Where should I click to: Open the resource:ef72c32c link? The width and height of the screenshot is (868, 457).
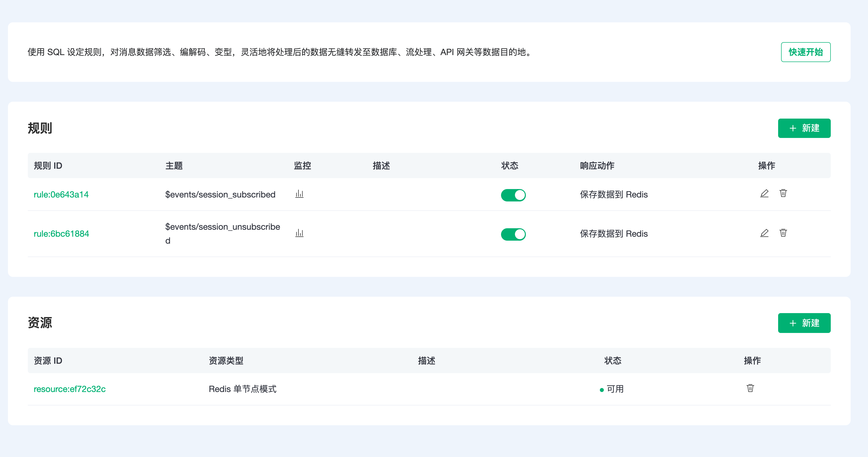[70, 389]
